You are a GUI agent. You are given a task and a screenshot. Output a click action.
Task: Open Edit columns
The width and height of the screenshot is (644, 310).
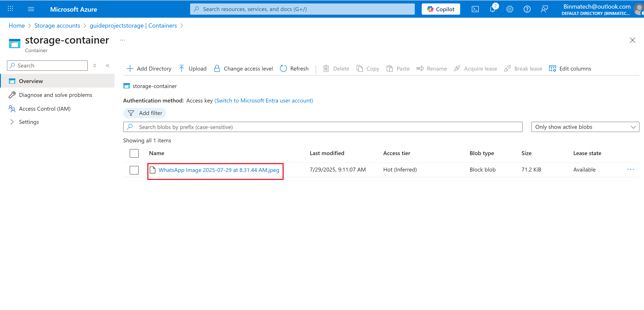pyautogui.click(x=570, y=69)
